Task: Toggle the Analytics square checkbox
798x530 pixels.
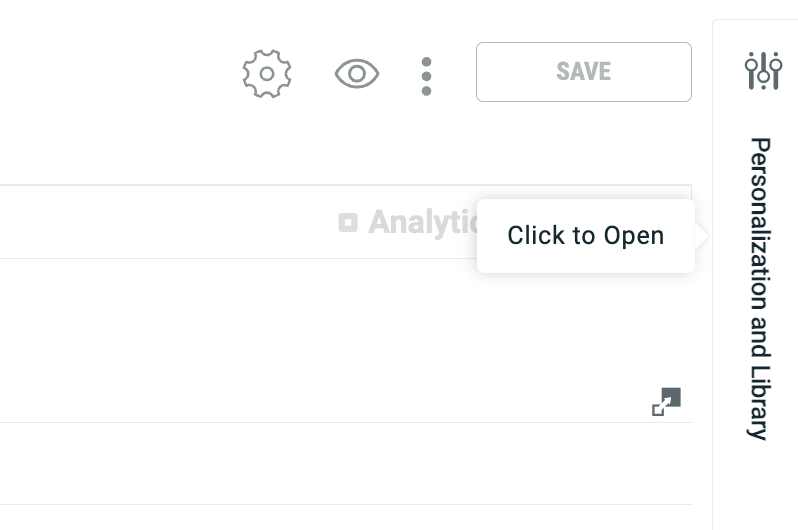Action: click(x=348, y=223)
